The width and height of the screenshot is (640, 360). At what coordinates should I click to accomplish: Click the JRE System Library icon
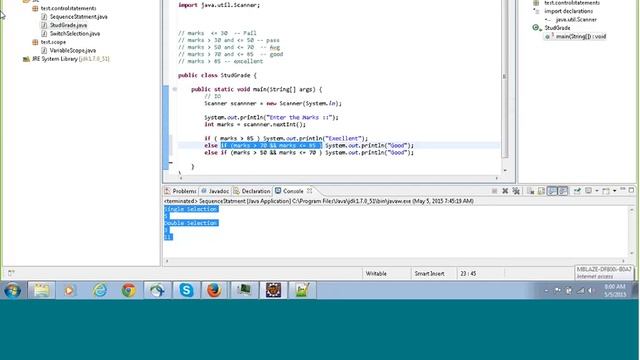(x=27, y=59)
